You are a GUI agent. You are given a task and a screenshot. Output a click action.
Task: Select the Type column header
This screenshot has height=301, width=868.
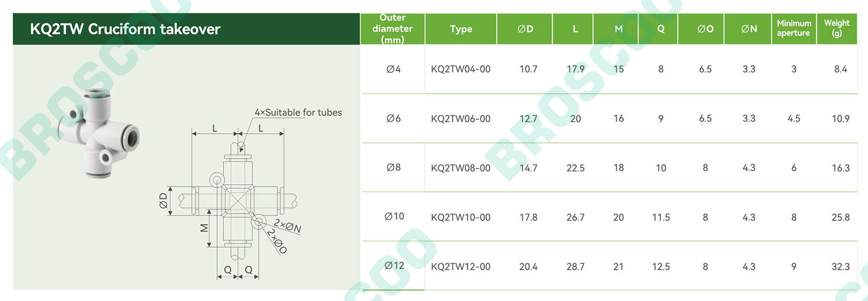pos(461,29)
